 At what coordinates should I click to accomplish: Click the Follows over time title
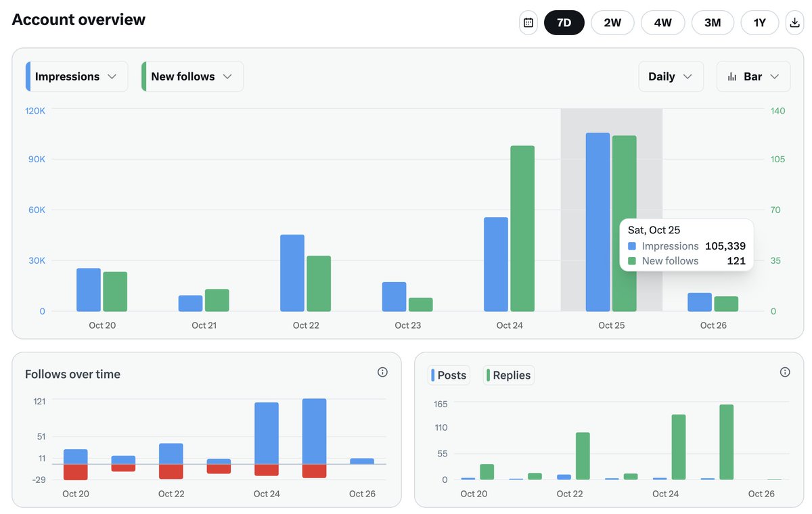point(72,374)
